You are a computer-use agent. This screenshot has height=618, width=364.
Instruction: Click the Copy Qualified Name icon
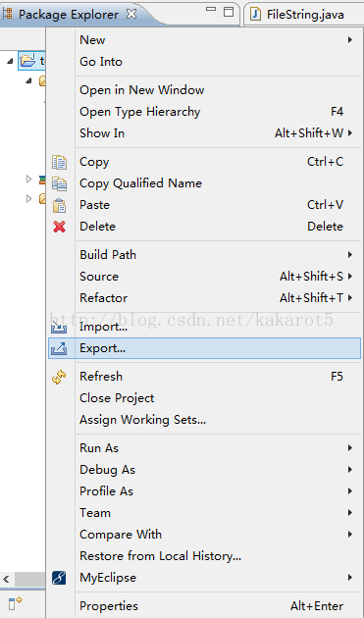59,183
